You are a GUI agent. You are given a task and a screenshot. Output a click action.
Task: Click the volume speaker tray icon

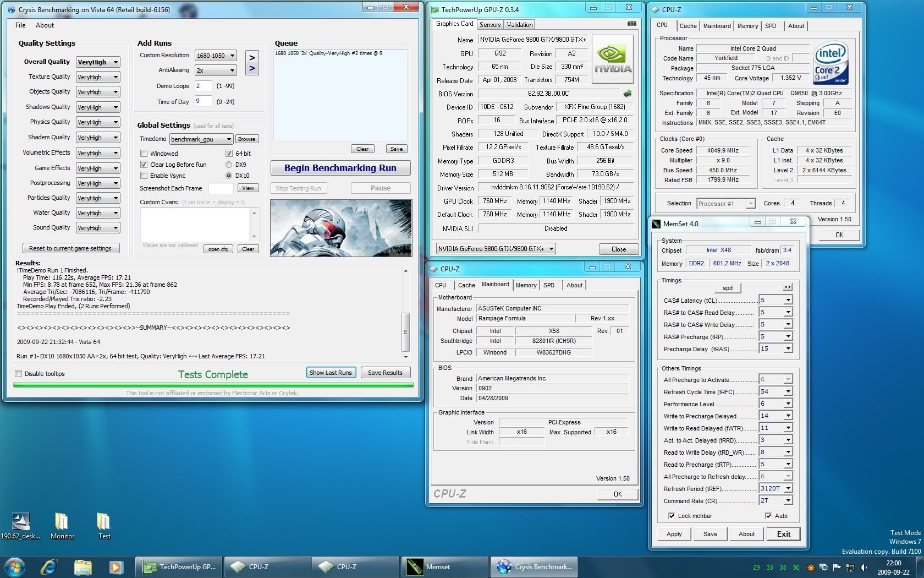864,567
